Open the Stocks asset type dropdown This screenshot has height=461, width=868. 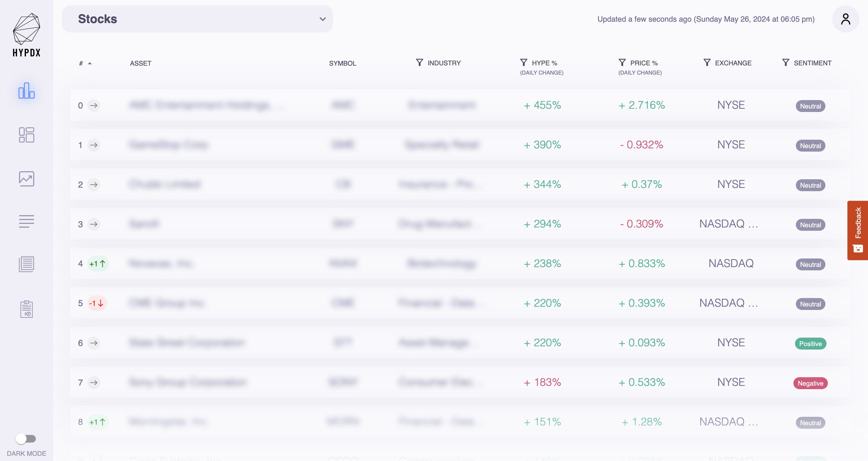[x=197, y=19]
